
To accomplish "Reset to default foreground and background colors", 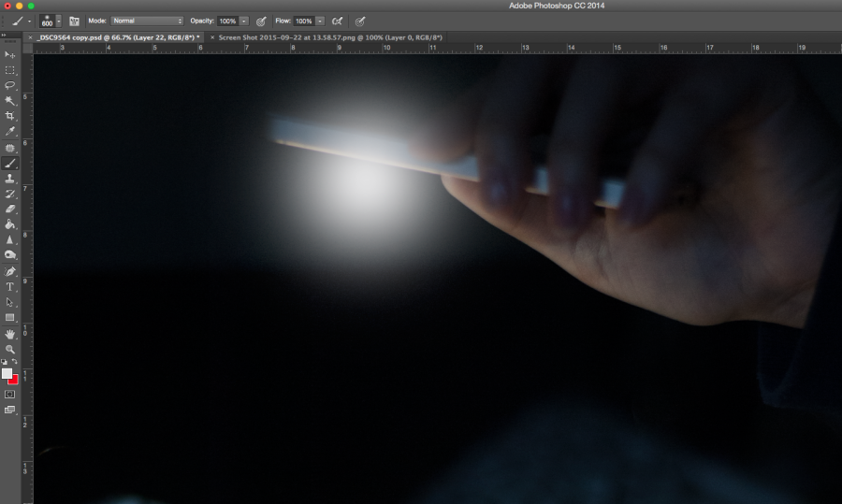I will pos(5,362).
